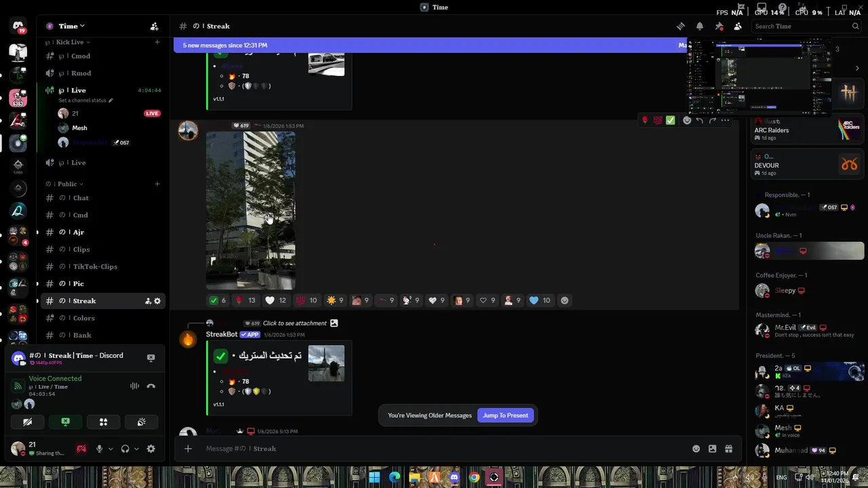Toggle rose reaction with 13
Screen dimensions: 868x488
(245, 300)
